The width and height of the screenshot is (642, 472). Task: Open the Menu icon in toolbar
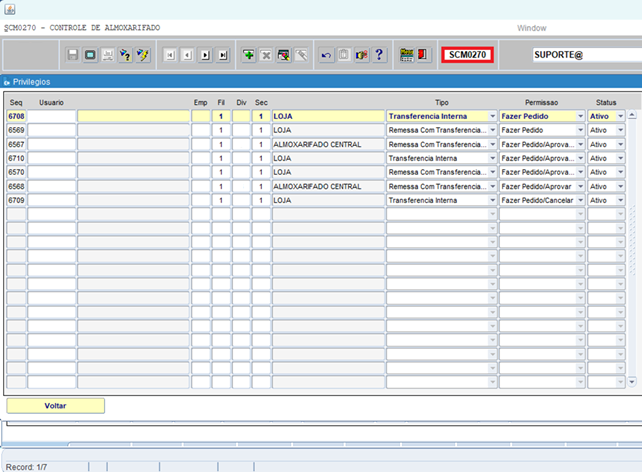coord(406,55)
